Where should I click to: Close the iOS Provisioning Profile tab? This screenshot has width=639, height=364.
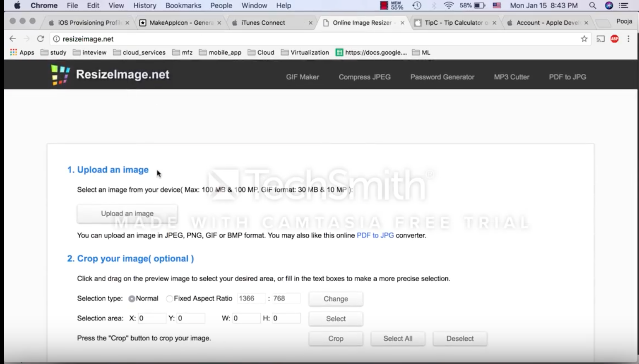coord(127,23)
